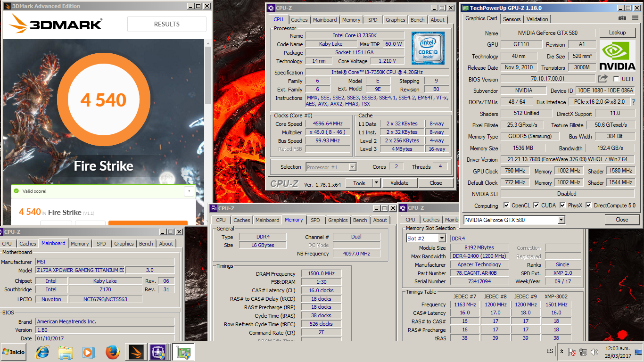
Task: Click the GPU-Z camera screenshot icon
Action: [x=622, y=18]
